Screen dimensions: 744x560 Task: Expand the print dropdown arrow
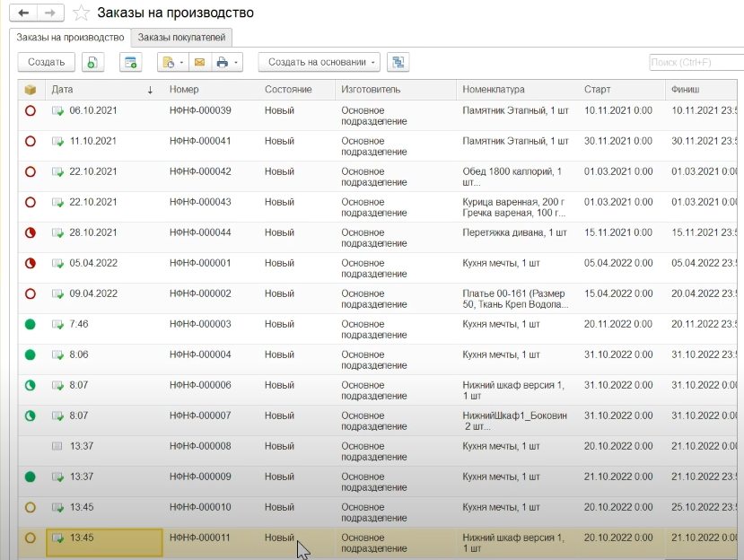236,62
